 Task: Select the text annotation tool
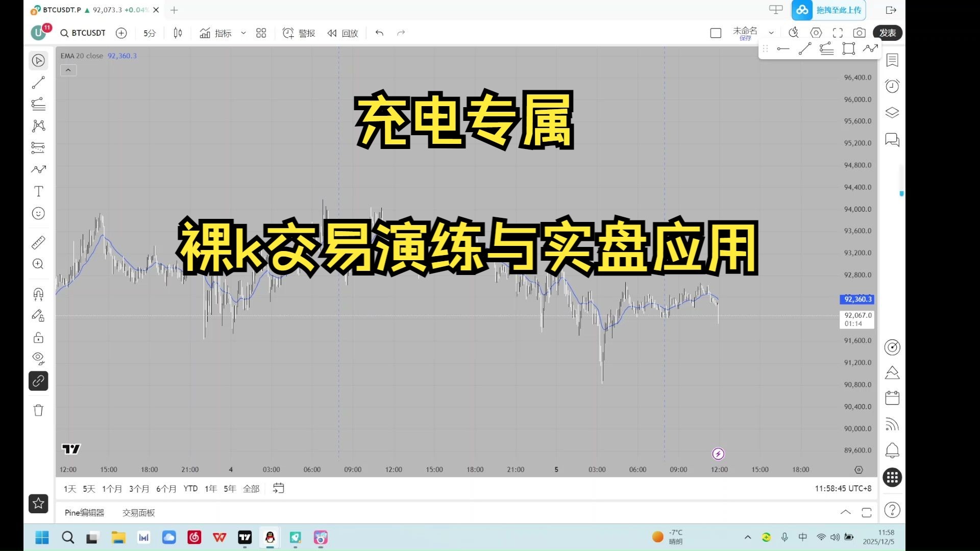(38, 191)
